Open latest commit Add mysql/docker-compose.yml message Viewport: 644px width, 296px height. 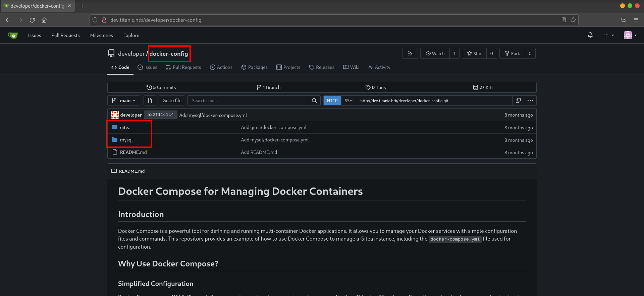pos(213,115)
